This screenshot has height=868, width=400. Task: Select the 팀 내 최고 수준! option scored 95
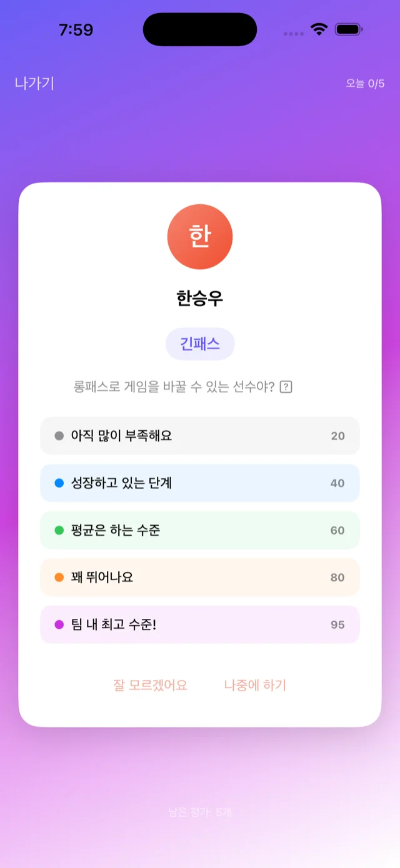[x=200, y=624]
